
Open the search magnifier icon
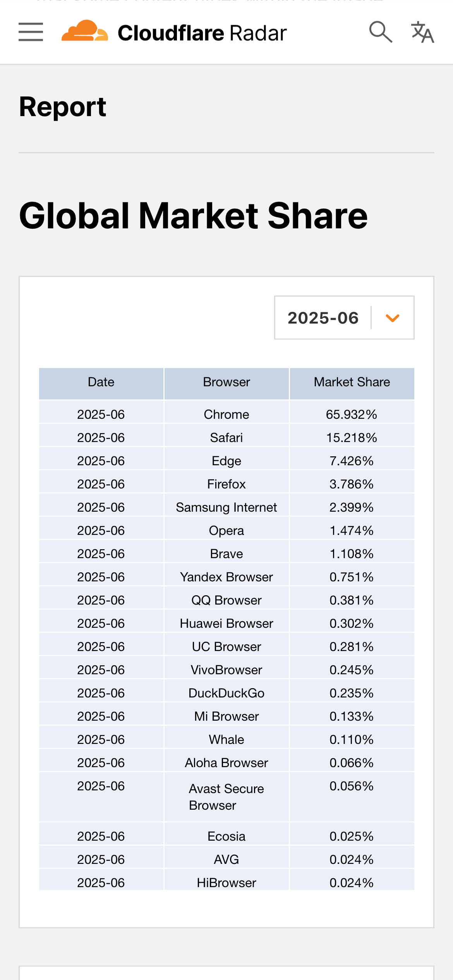click(381, 32)
